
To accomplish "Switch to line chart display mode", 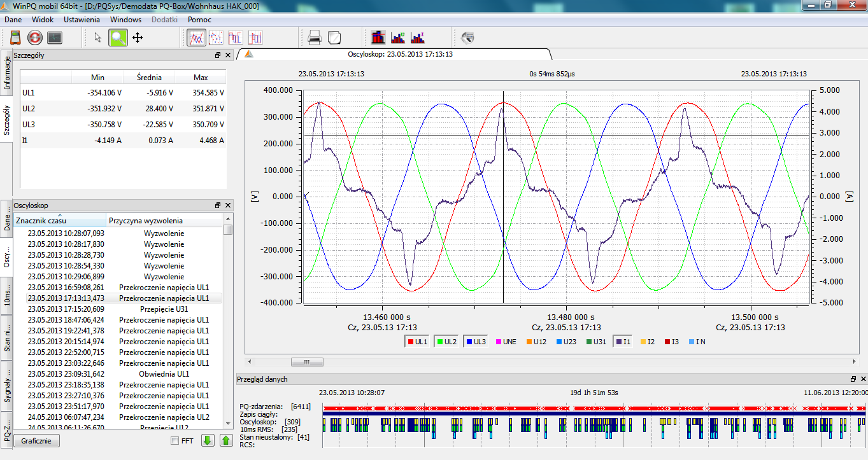I will (197, 38).
